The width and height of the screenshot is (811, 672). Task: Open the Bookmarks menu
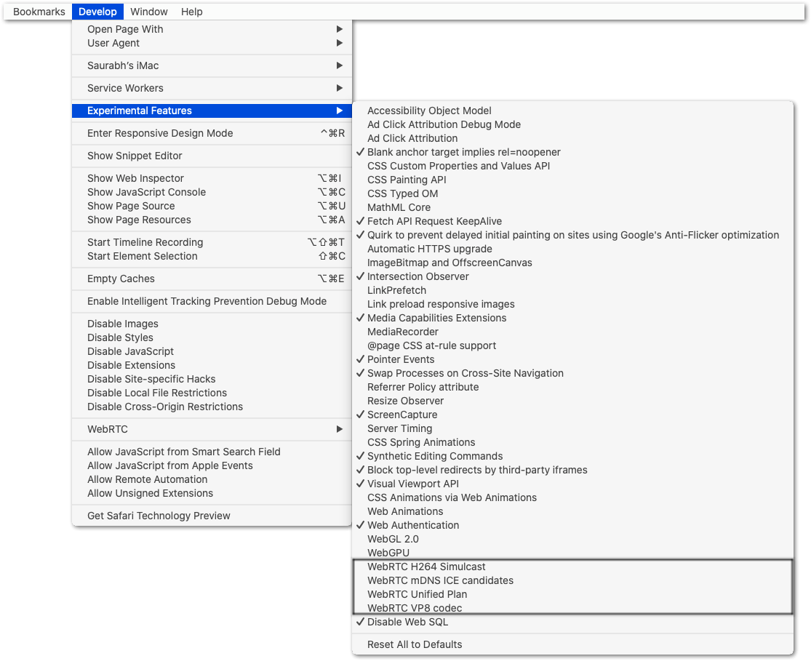click(39, 12)
